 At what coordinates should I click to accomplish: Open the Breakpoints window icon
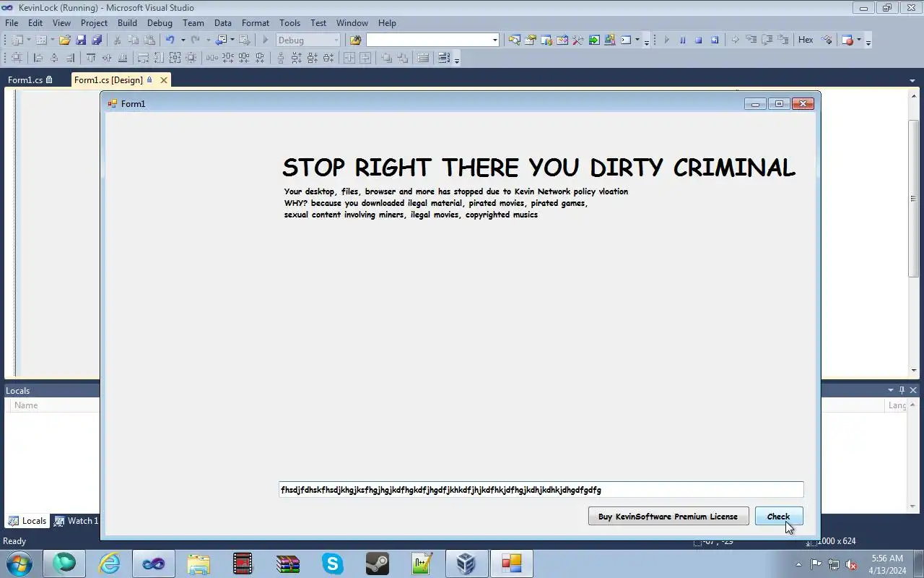847,40
